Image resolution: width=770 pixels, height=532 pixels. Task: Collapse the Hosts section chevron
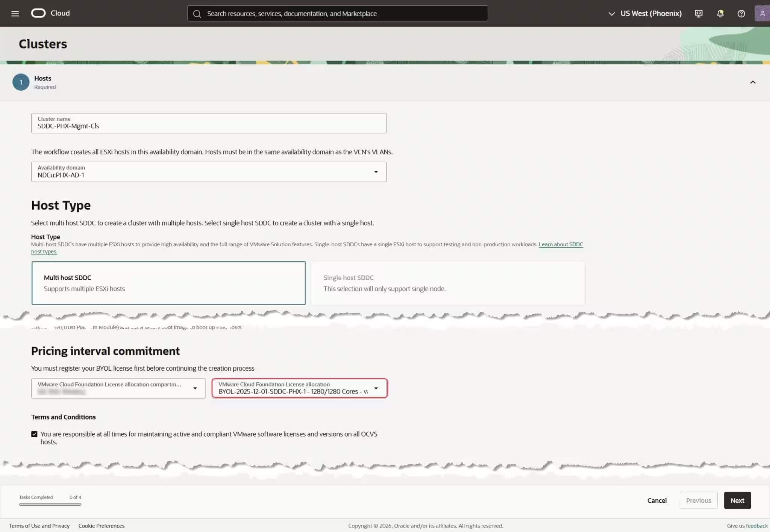753,82
